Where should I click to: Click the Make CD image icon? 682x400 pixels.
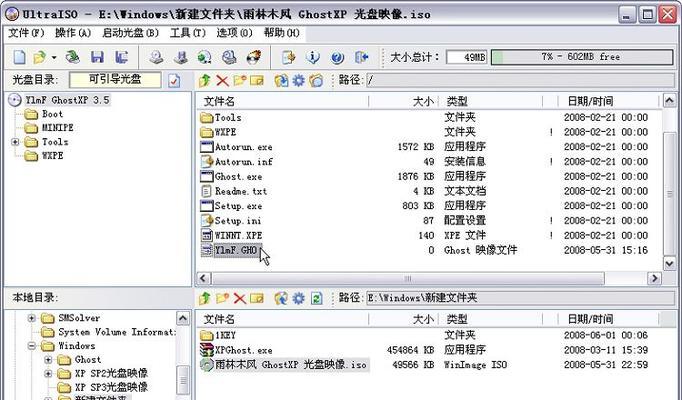coord(156,57)
